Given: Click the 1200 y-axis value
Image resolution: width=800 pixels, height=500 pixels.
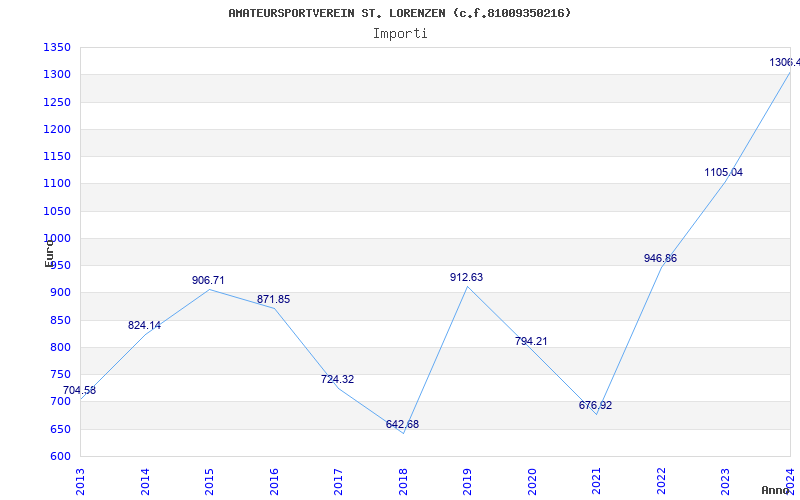Looking at the screenshot, I should (57, 130).
